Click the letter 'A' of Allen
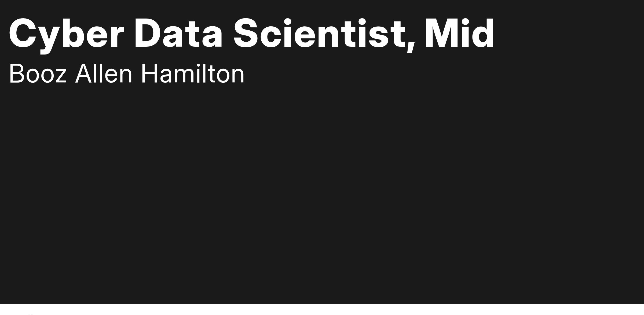Screen dimensions: 644x315 coord(84,74)
